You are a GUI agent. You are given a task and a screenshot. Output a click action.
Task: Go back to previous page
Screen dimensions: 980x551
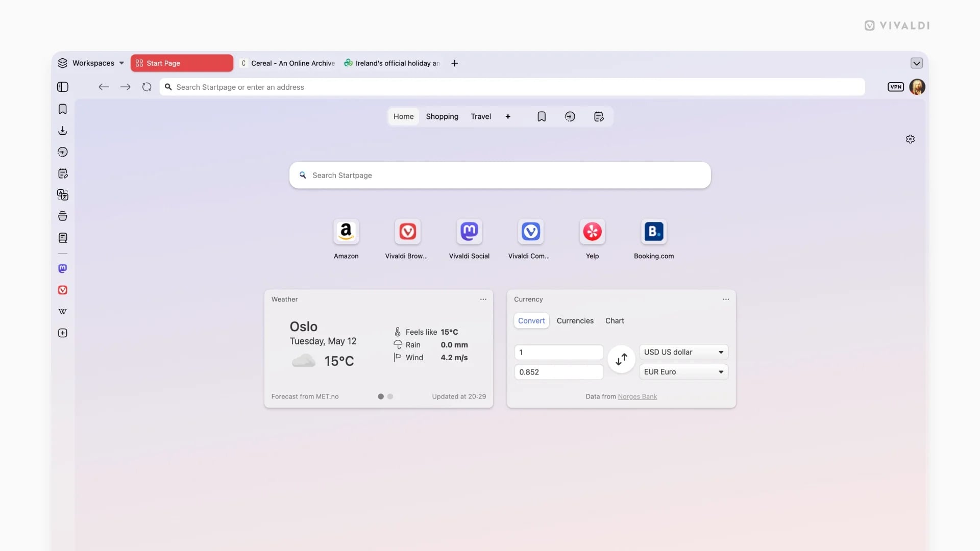[104, 87]
